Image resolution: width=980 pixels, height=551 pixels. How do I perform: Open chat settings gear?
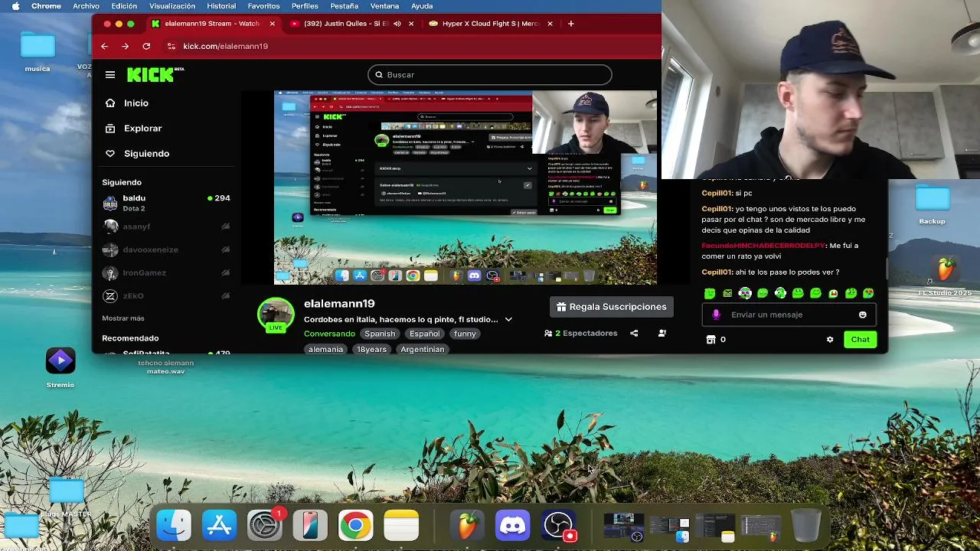tap(830, 340)
